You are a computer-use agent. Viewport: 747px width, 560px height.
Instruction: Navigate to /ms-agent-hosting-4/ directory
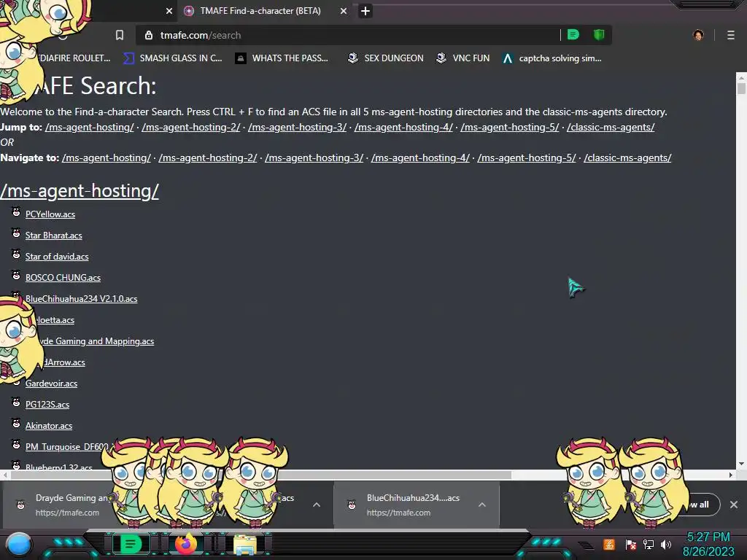[x=420, y=157]
